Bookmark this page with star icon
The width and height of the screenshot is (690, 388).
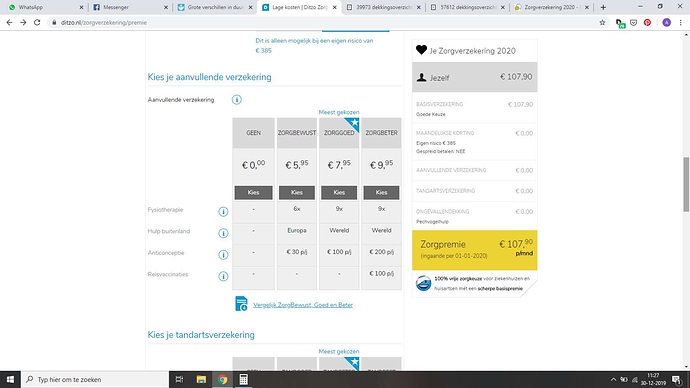[602, 22]
